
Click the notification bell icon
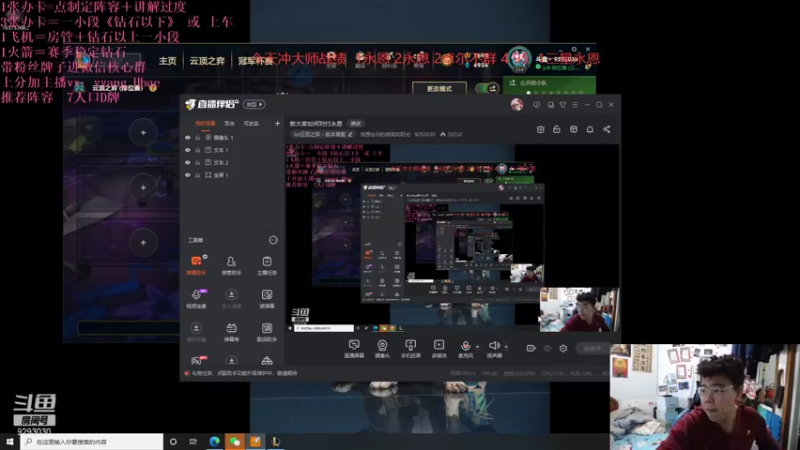[x=590, y=130]
